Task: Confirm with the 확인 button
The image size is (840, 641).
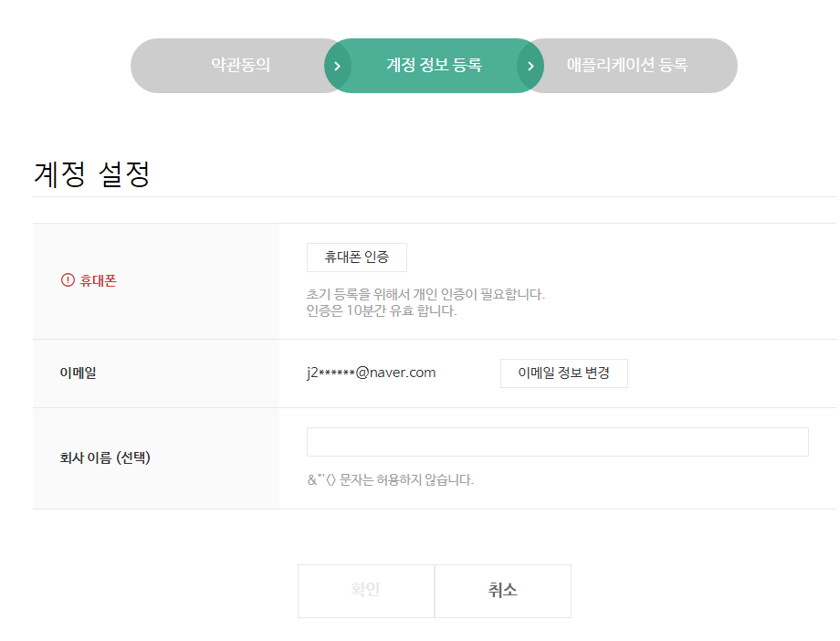Action: [366, 591]
